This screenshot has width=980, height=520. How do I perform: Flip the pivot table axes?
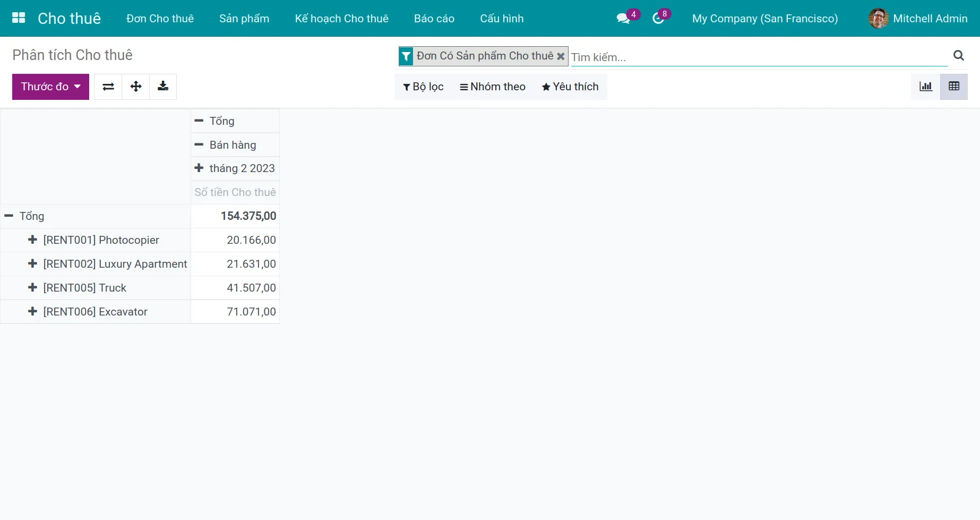coord(108,87)
